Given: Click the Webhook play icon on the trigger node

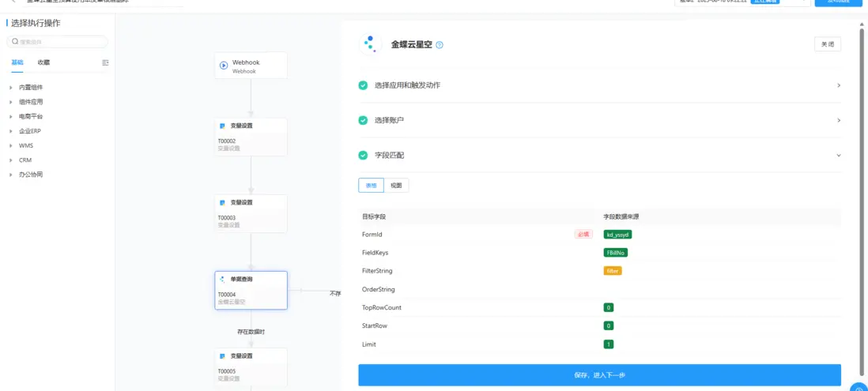Looking at the screenshot, I should pyautogui.click(x=224, y=66).
